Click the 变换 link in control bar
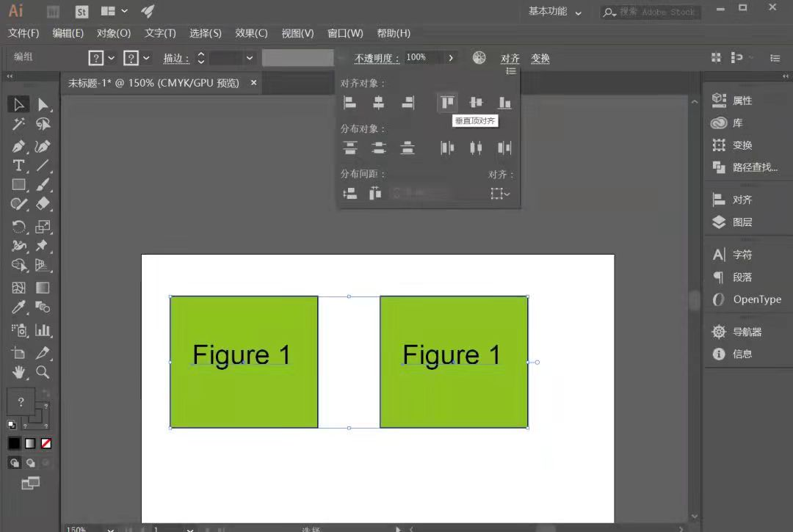 click(x=540, y=59)
